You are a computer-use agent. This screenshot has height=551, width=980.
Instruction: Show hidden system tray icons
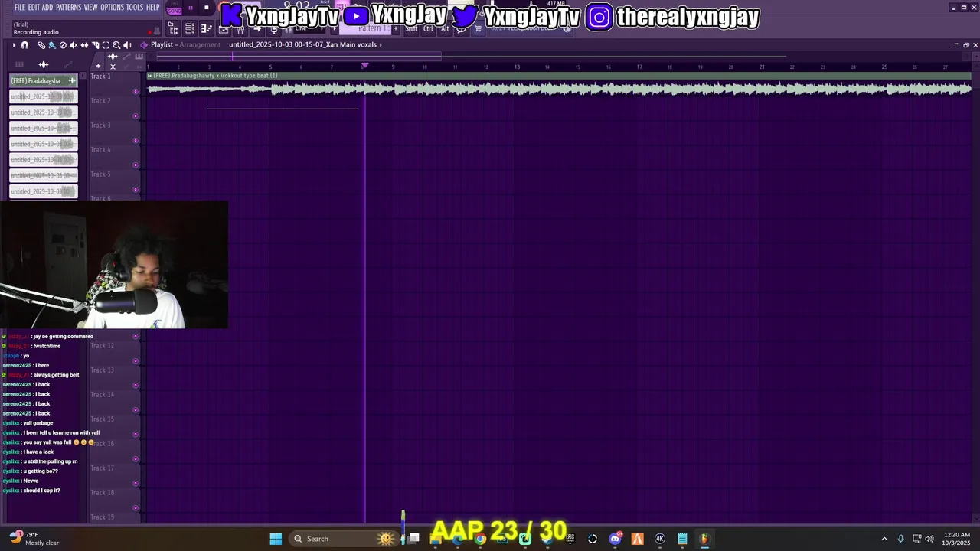pyautogui.click(x=884, y=539)
